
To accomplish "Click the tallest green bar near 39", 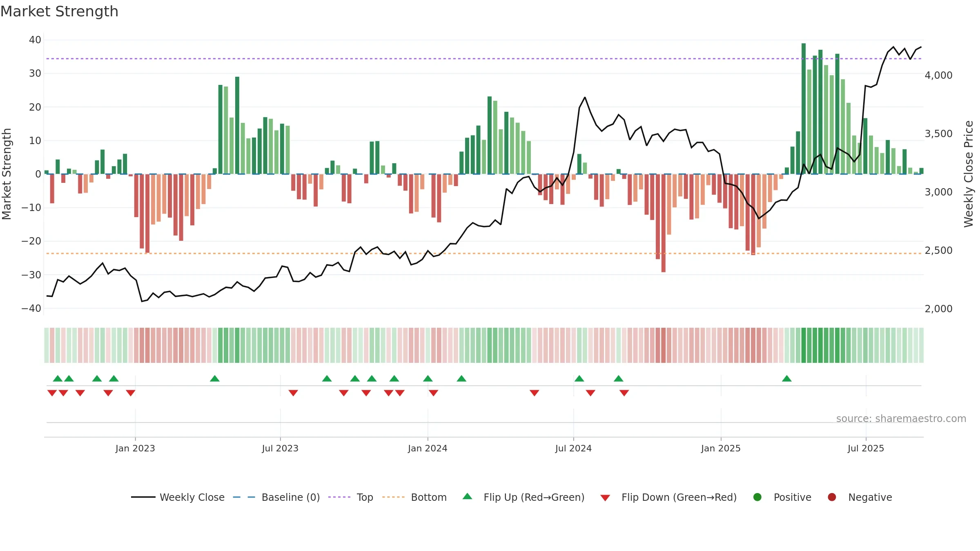I will tap(804, 109).
